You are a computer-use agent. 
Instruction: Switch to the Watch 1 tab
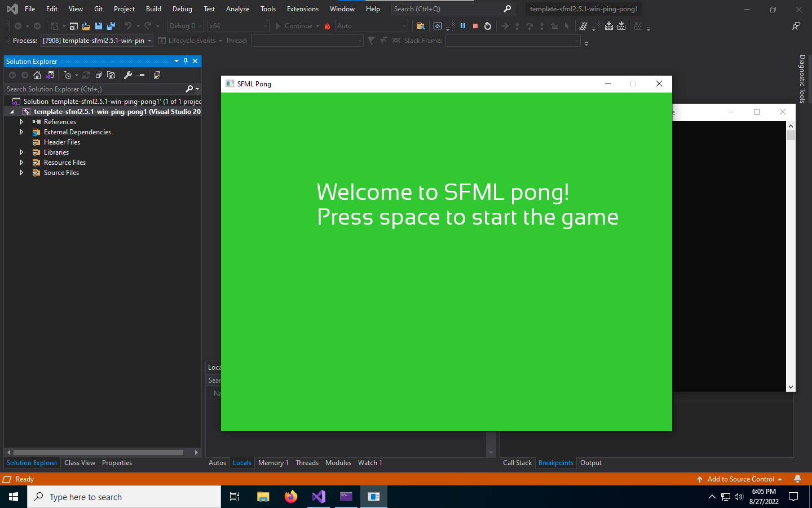click(370, 463)
